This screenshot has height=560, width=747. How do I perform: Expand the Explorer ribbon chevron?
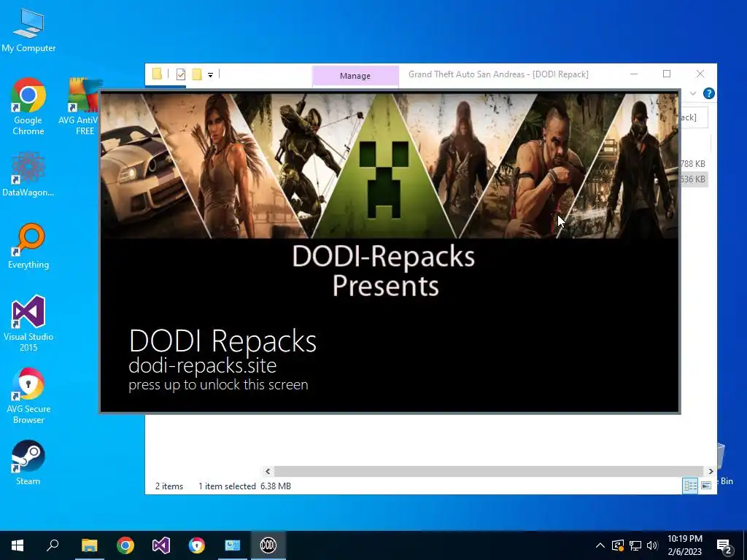(693, 93)
